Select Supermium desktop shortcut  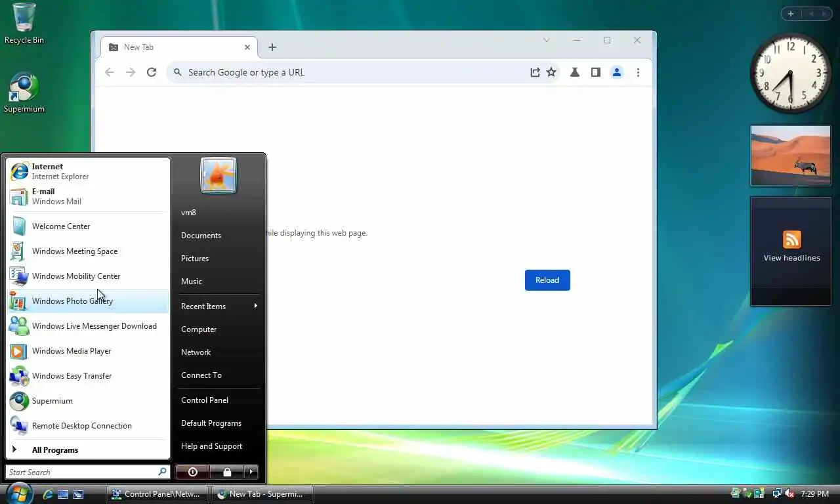coord(24,93)
